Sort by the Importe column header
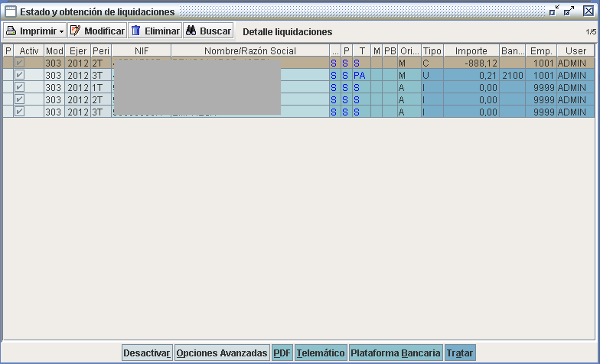The image size is (600, 364). click(471, 51)
